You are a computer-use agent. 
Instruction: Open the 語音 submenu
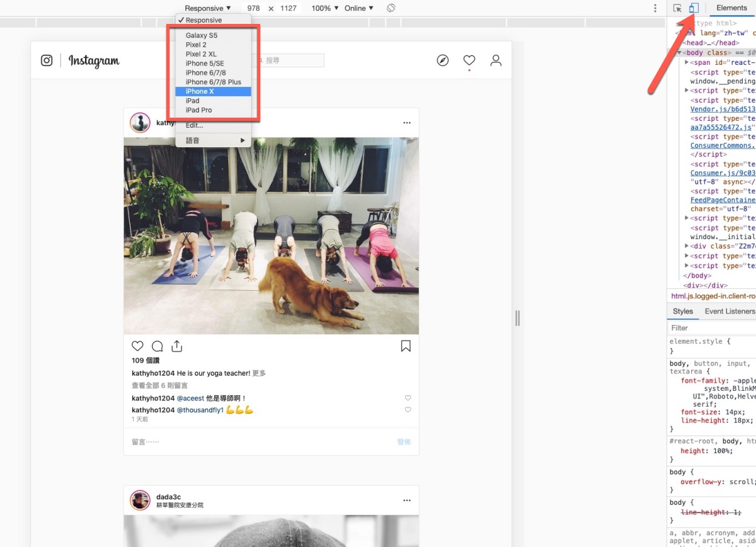click(213, 140)
